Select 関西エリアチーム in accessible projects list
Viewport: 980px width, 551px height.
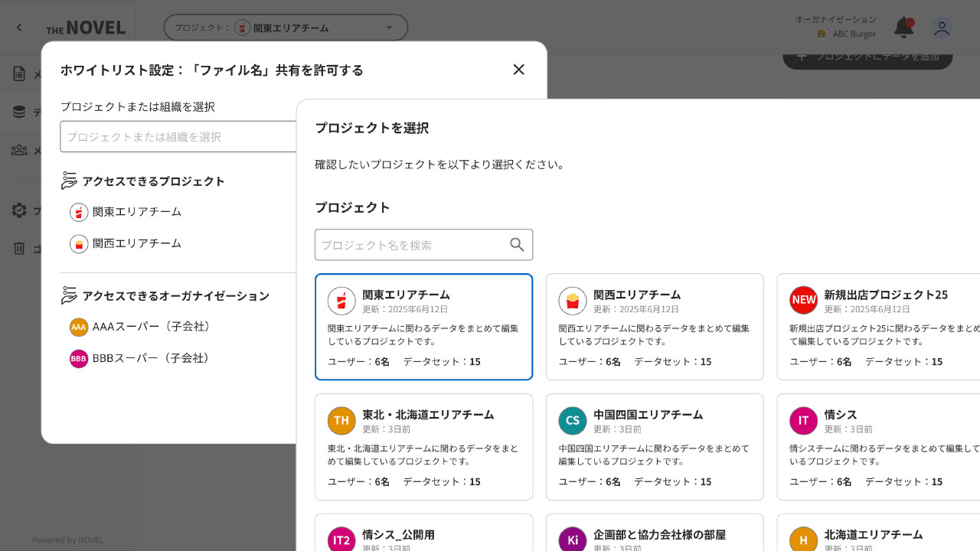pos(136,243)
